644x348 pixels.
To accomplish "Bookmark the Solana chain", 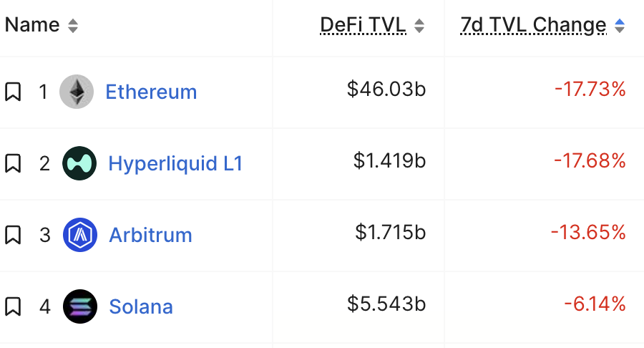I will click(13, 306).
